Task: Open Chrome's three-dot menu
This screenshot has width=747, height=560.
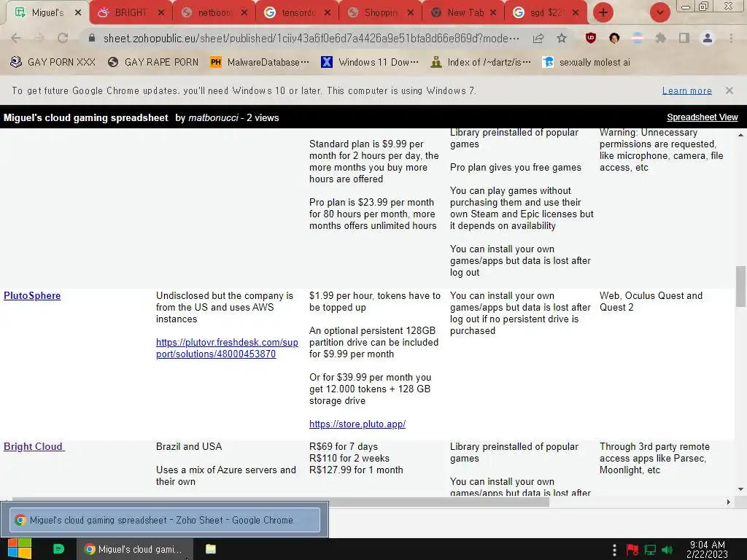Action: [x=731, y=38]
